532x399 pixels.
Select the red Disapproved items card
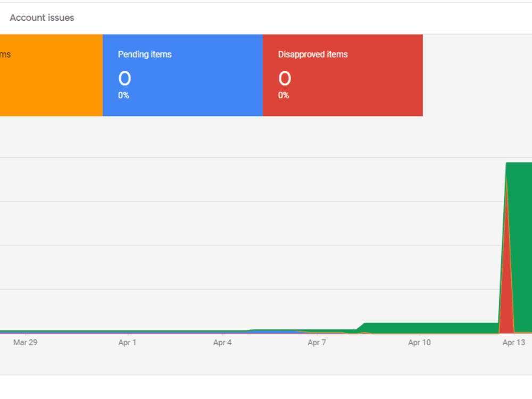point(343,76)
